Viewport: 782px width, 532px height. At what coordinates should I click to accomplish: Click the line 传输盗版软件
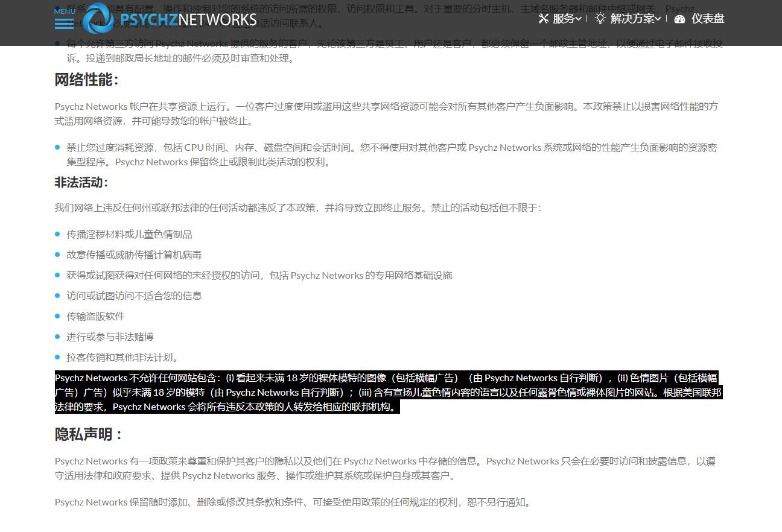click(95, 316)
